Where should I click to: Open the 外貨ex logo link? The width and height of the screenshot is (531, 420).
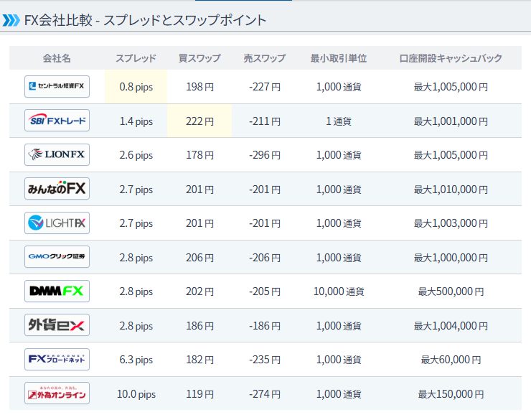click(57, 325)
